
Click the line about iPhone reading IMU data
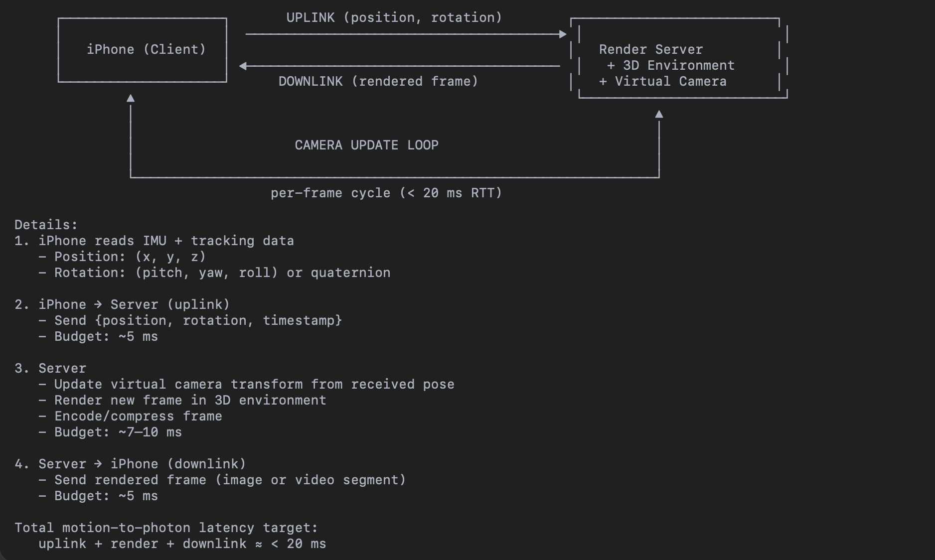pyautogui.click(x=155, y=241)
